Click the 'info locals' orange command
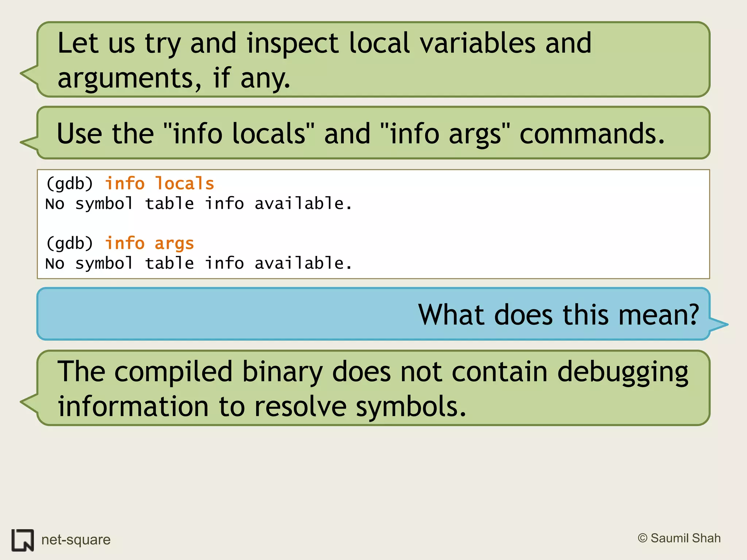This screenshot has height=560, width=747. pos(159,183)
